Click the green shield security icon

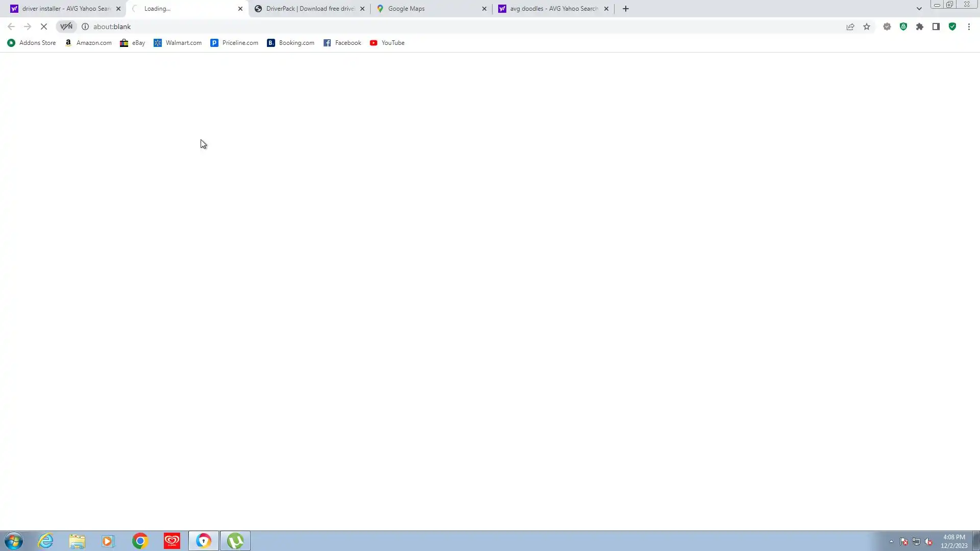pyautogui.click(x=952, y=27)
